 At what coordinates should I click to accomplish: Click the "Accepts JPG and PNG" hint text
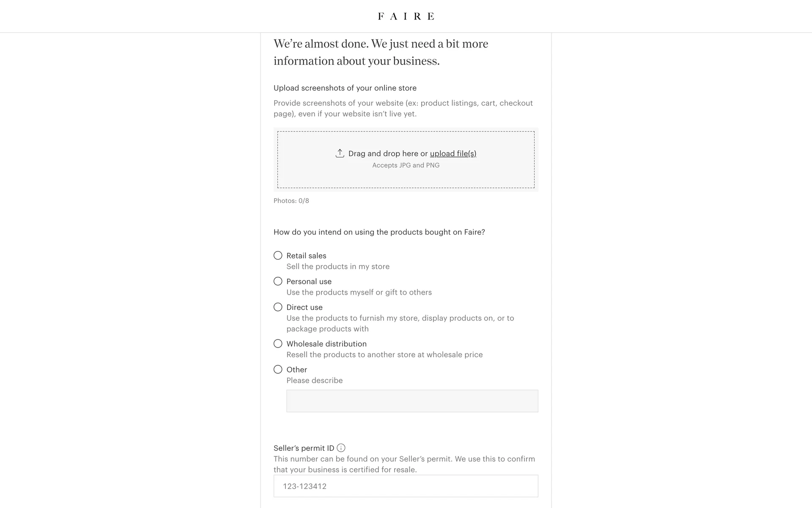pyautogui.click(x=406, y=165)
